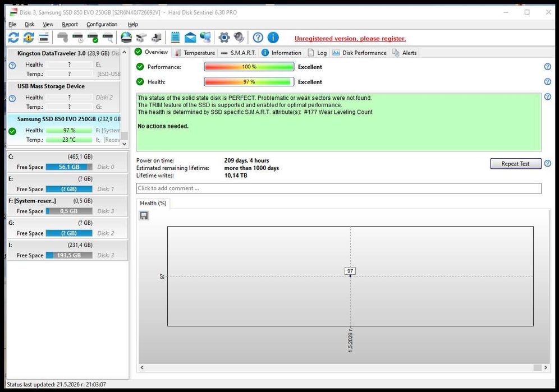Click Unregistered version, please register link
Image resolution: width=559 pixels, height=392 pixels.
click(350, 39)
